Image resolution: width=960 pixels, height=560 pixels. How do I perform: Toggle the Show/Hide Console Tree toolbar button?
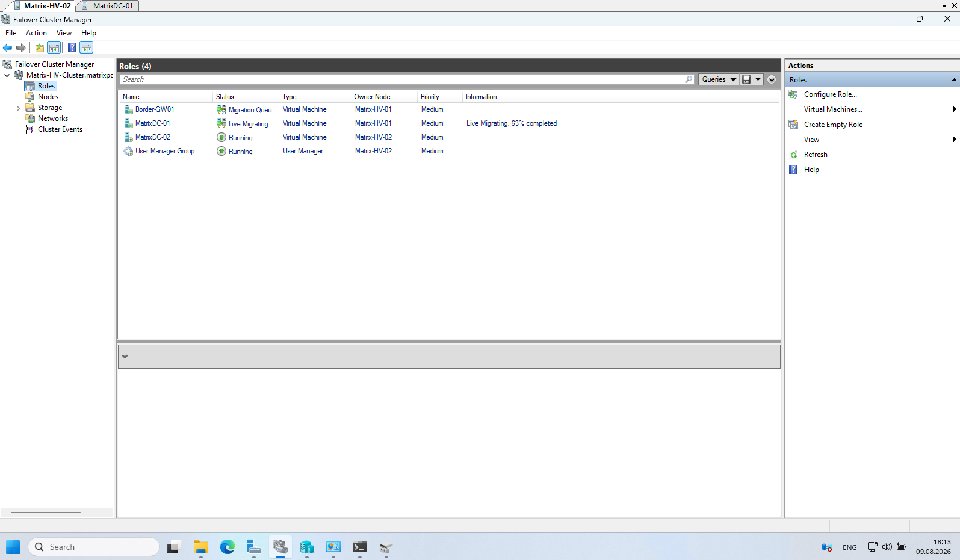[54, 48]
